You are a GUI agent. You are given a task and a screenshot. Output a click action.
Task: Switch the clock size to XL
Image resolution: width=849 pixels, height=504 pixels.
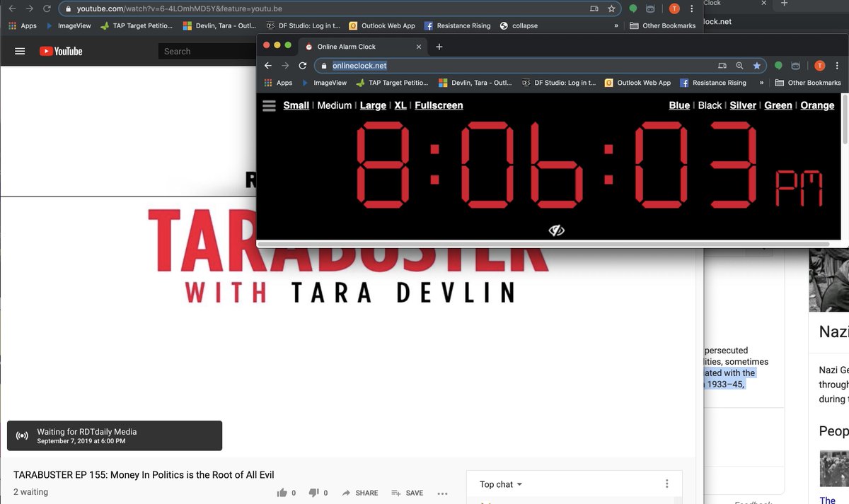[x=400, y=105]
